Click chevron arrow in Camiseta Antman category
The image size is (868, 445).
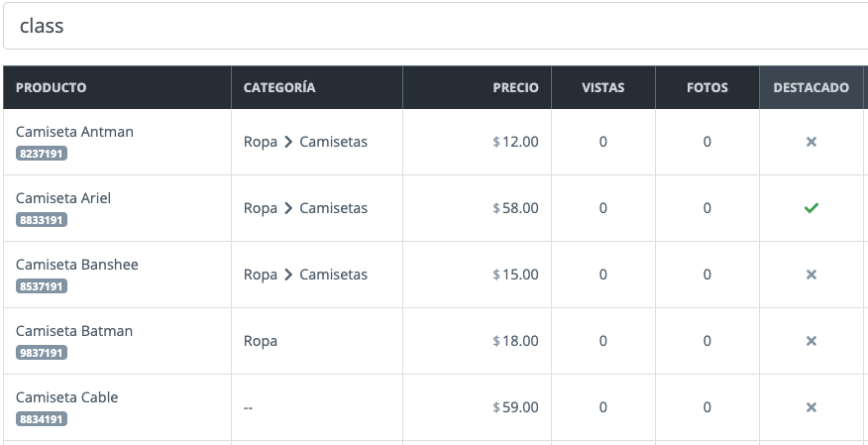click(x=288, y=142)
